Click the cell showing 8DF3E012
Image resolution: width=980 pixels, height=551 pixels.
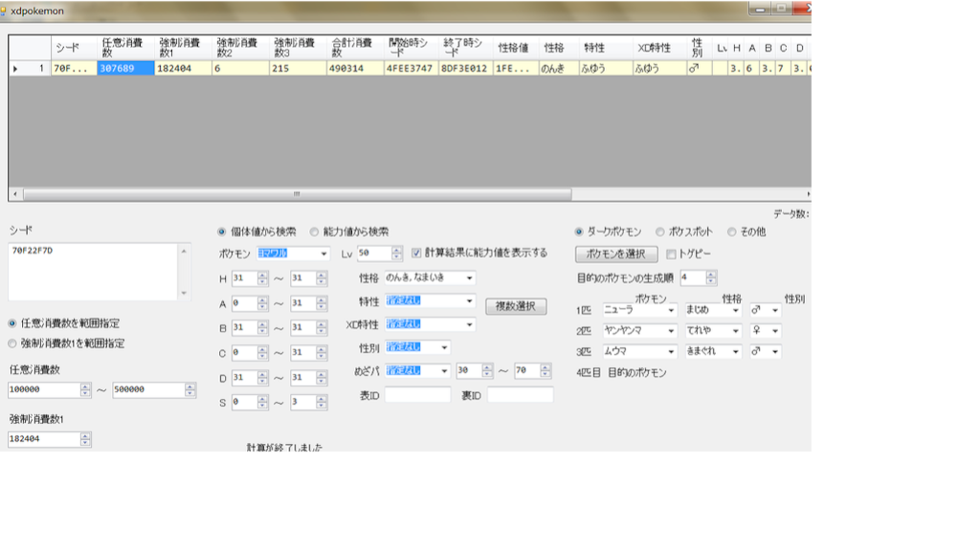pos(466,68)
